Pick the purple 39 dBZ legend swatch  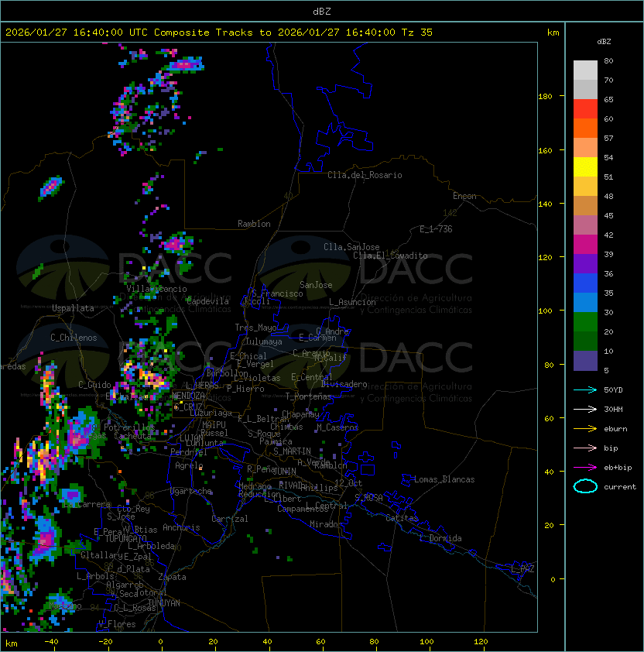pyautogui.click(x=585, y=263)
